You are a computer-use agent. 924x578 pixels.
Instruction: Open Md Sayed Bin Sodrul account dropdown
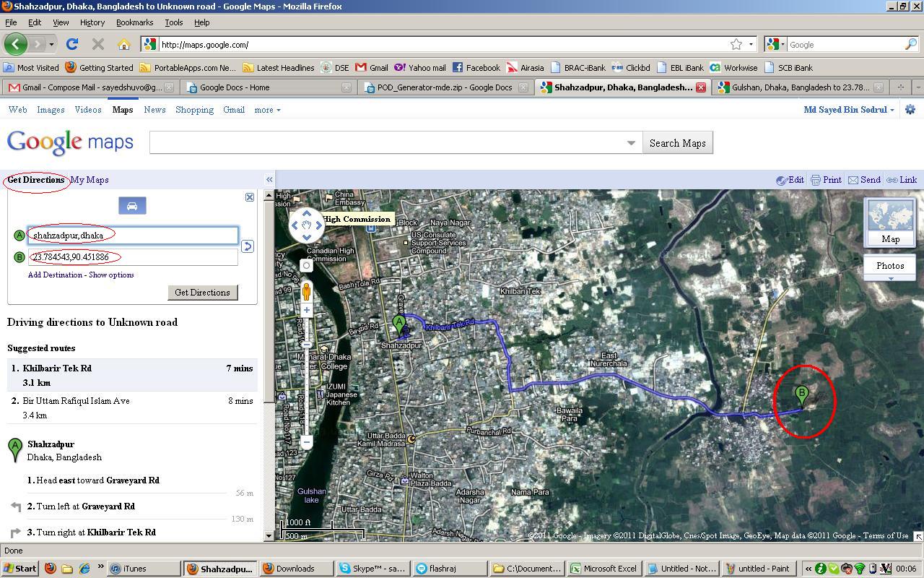coord(849,110)
